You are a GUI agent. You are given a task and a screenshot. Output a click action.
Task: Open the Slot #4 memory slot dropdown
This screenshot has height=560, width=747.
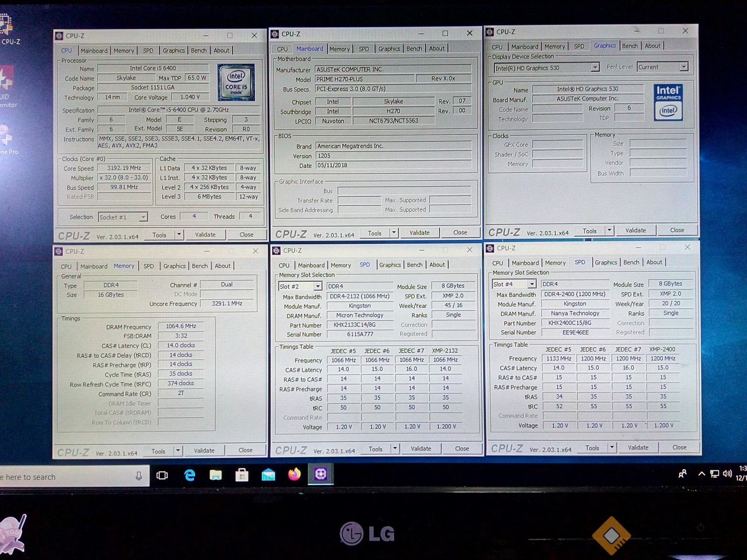point(532,284)
